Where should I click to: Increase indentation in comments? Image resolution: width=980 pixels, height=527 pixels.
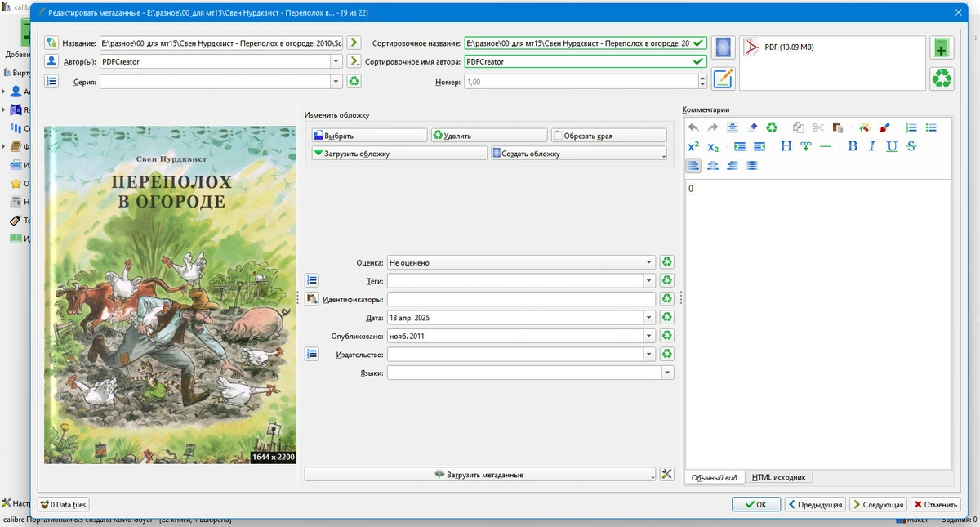[x=740, y=146]
